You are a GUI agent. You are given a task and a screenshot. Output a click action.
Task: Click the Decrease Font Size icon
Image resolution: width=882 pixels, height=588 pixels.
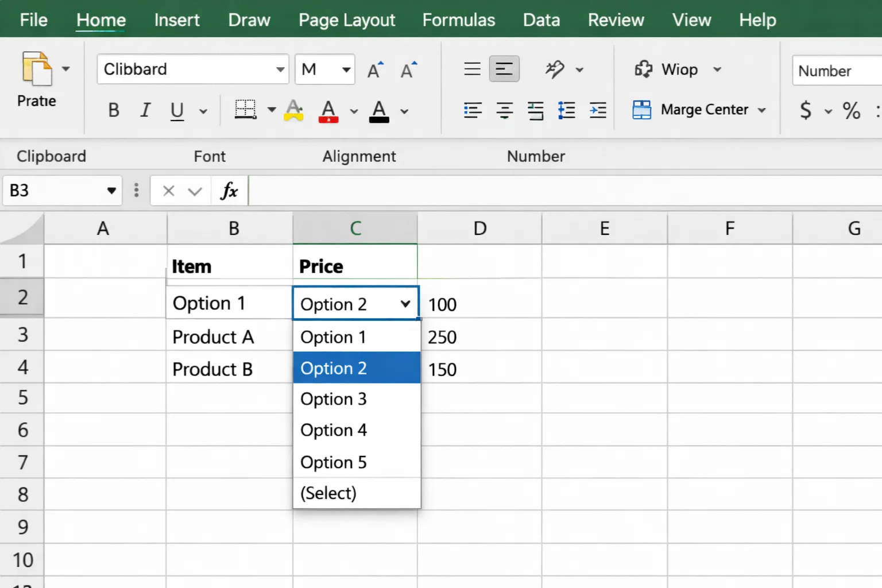pyautogui.click(x=408, y=69)
